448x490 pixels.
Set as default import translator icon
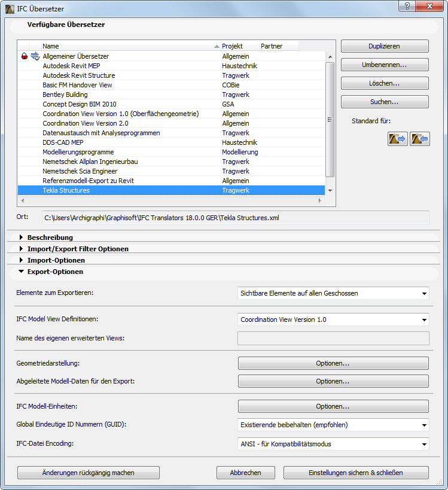point(419,139)
